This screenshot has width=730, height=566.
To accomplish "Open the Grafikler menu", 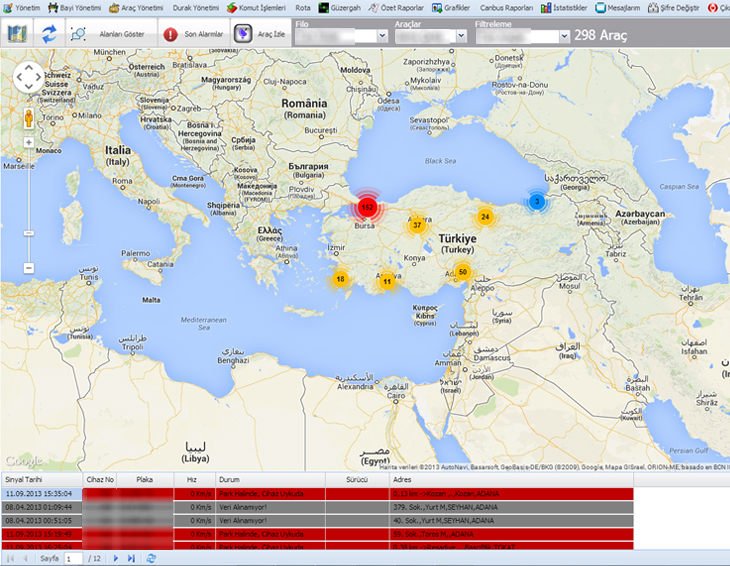I will (x=451, y=7).
